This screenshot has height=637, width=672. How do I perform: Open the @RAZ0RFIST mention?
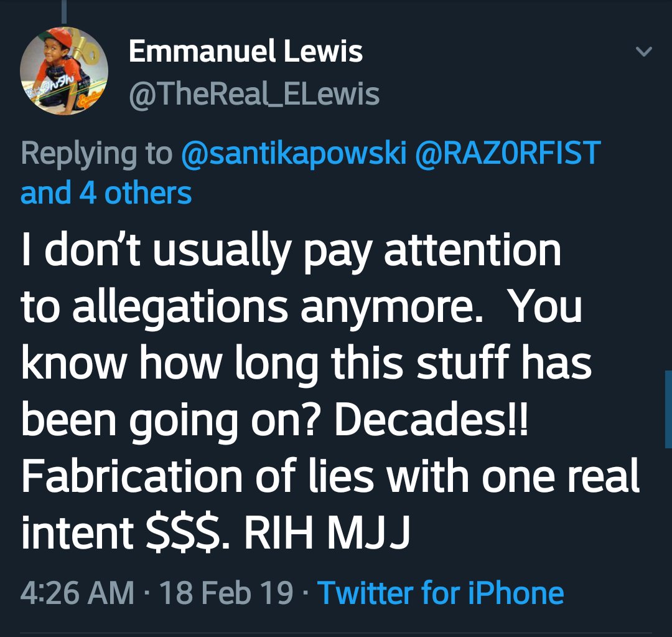tap(508, 153)
